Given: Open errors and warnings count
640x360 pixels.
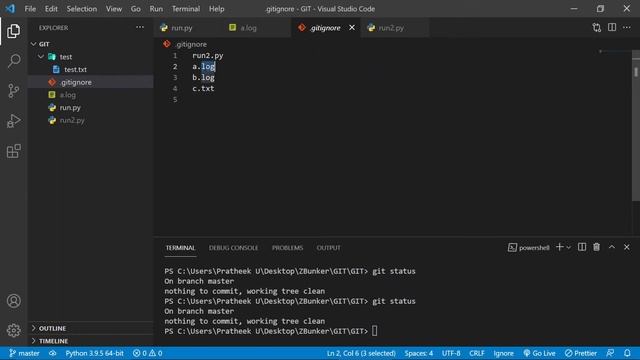Looking at the screenshot, I should point(148,353).
